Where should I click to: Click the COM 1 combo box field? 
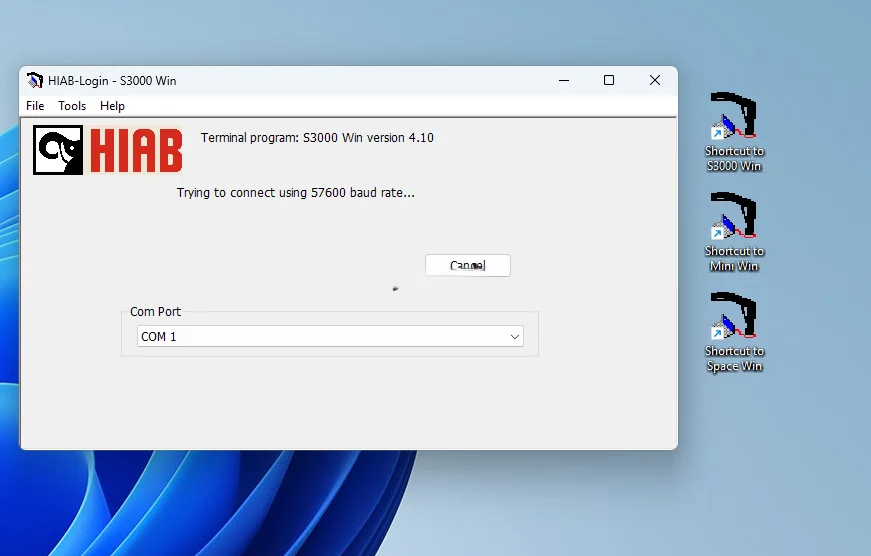pyautogui.click(x=330, y=337)
